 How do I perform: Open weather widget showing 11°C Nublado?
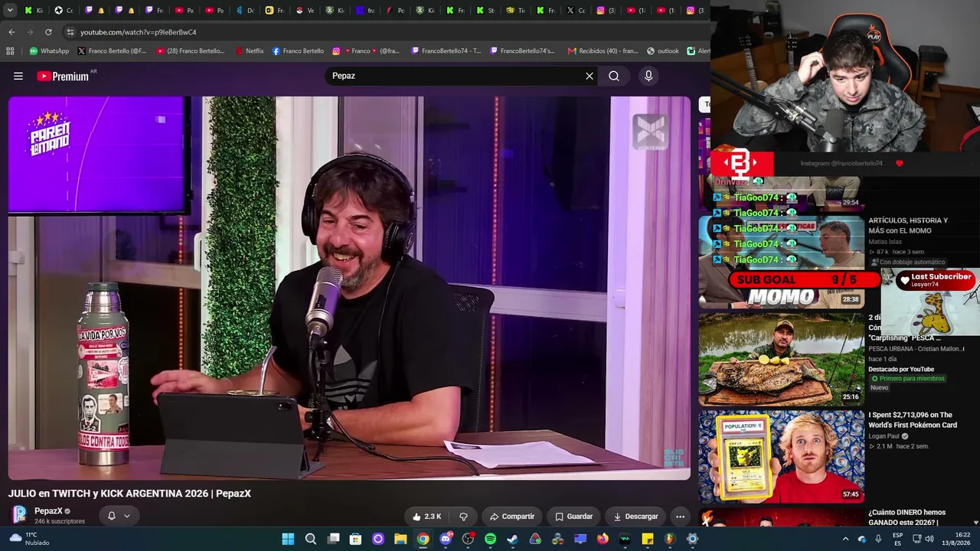[31, 539]
